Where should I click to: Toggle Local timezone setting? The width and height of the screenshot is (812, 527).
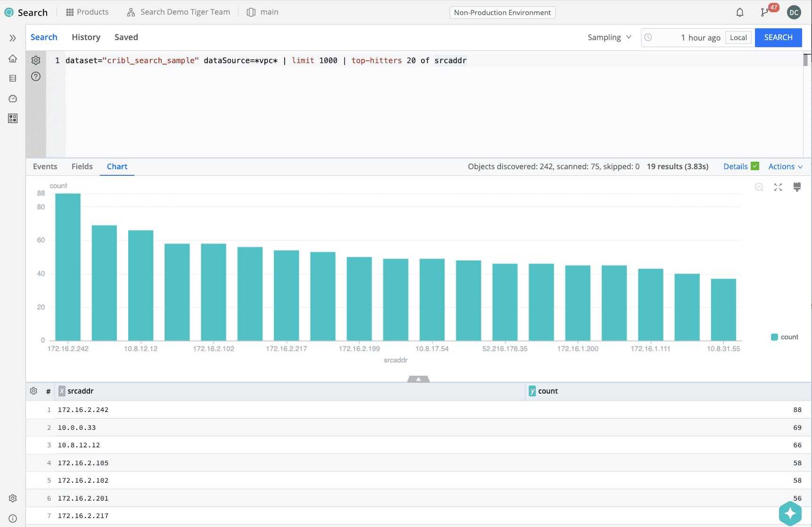pyautogui.click(x=738, y=38)
